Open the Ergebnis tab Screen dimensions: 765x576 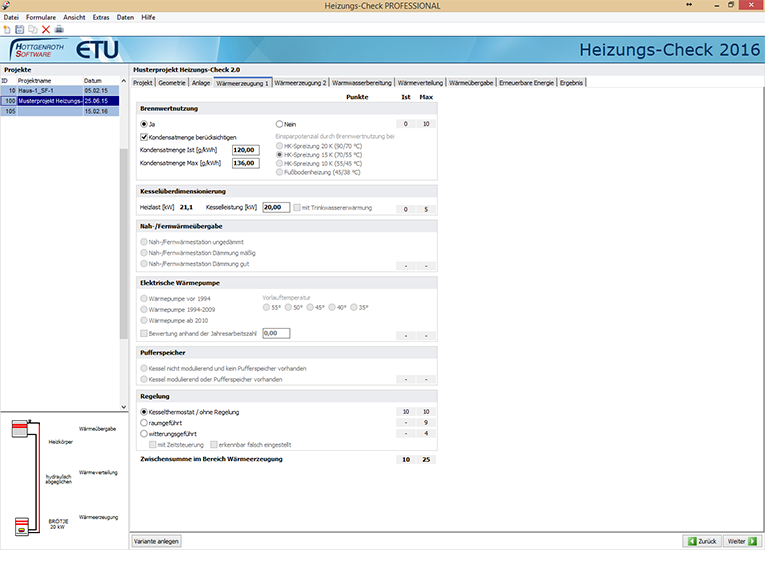point(572,82)
